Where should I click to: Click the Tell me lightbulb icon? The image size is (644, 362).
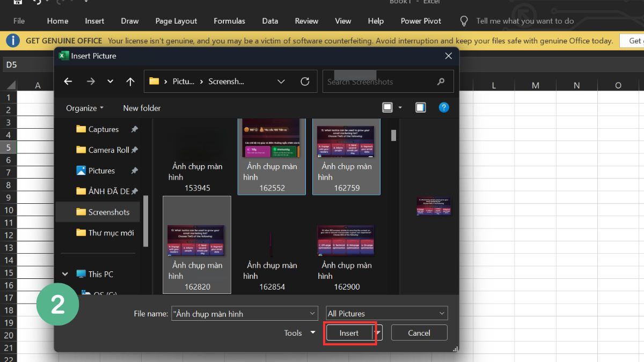tap(463, 21)
